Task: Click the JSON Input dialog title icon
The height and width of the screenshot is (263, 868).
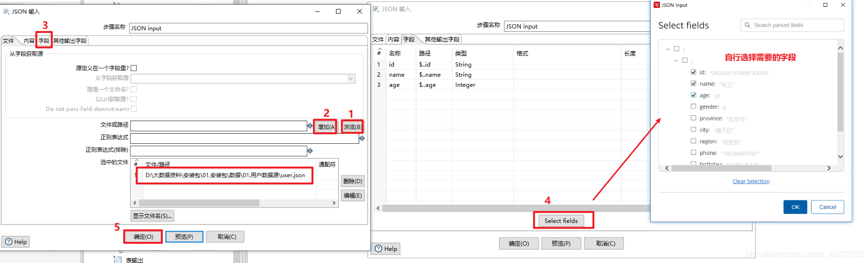Action: click(657, 5)
